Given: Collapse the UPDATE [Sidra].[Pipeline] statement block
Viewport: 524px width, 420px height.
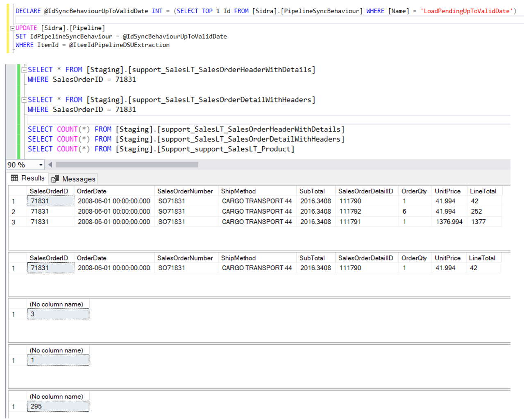Looking at the screenshot, I should coord(12,28).
